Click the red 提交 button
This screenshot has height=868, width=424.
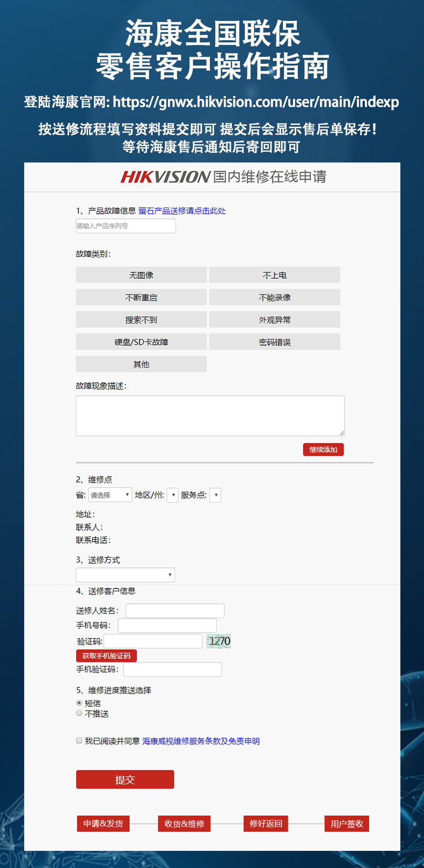tap(125, 780)
